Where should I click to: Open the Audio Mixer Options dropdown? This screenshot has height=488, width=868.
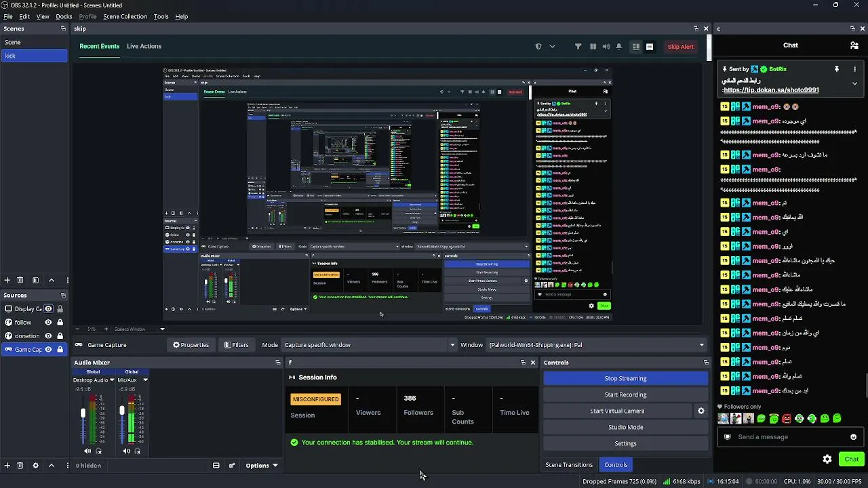tap(262, 466)
